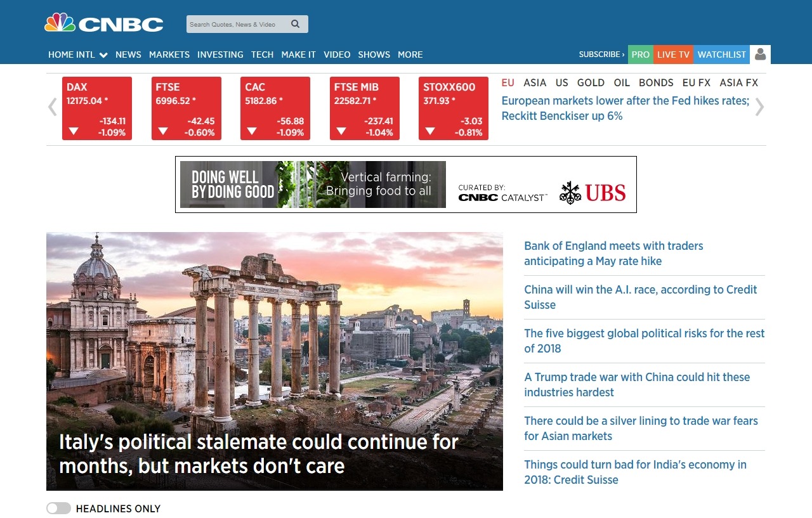Open the MARKETS menu
Image resolution: width=812 pixels, height=518 pixels.
[169, 55]
